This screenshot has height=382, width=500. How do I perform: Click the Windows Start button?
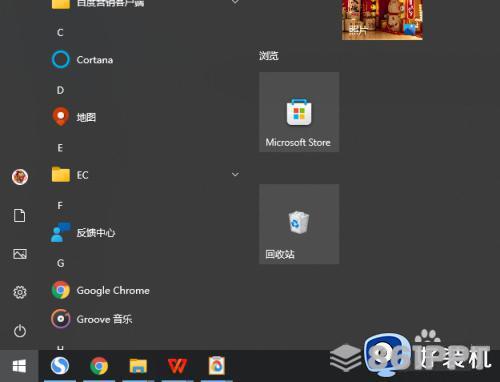pyautogui.click(x=19, y=366)
